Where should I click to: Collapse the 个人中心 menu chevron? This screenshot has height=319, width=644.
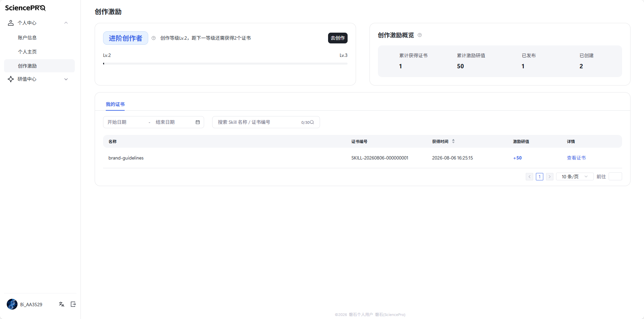(x=66, y=23)
